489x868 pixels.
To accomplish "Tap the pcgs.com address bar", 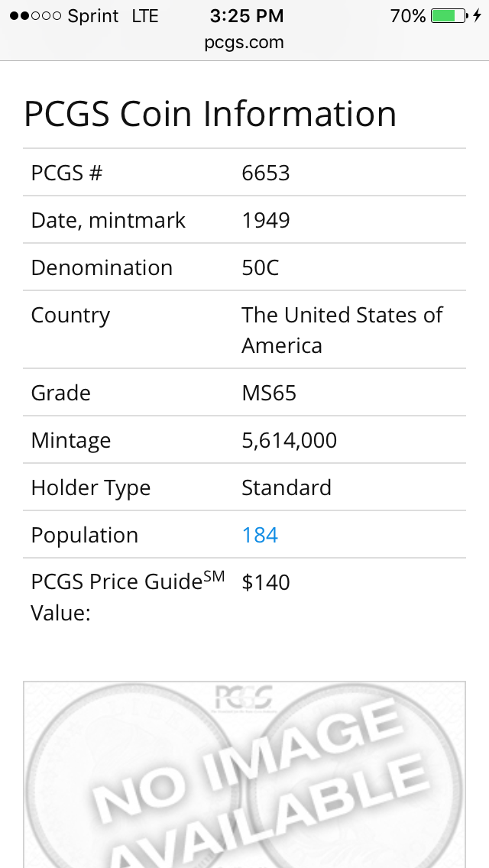I will 244,42.
